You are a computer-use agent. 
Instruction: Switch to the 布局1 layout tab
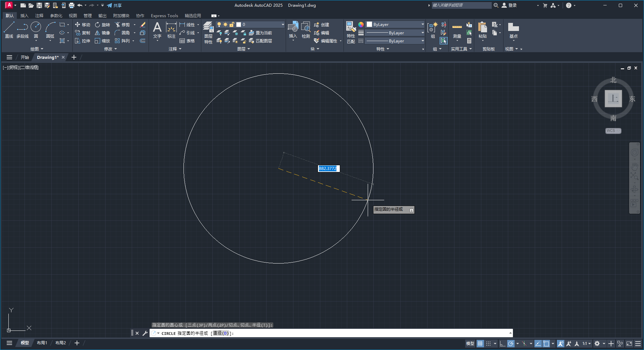click(42, 343)
